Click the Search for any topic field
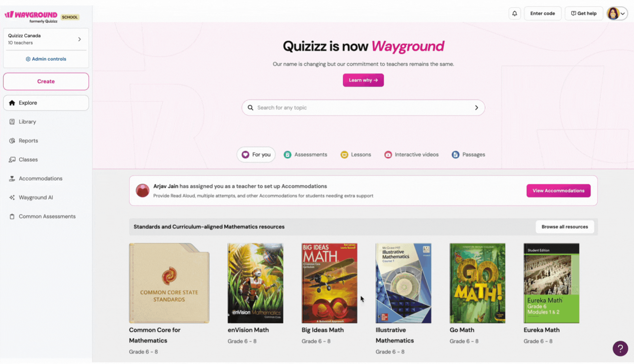The width and height of the screenshot is (634, 364). tap(363, 108)
